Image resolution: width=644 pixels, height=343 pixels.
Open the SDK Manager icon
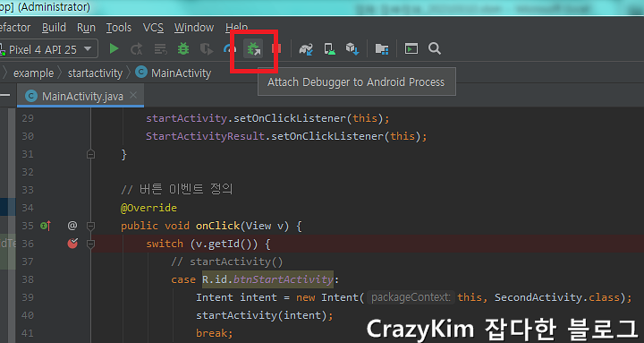(x=352, y=49)
